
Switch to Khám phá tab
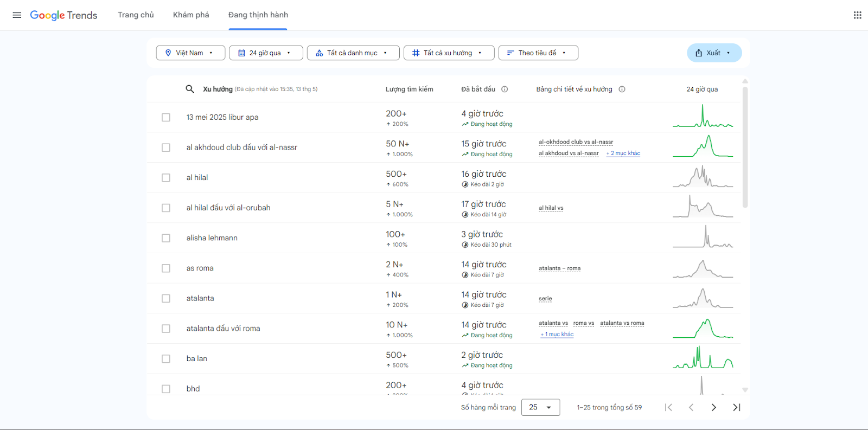[x=191, y=15]
